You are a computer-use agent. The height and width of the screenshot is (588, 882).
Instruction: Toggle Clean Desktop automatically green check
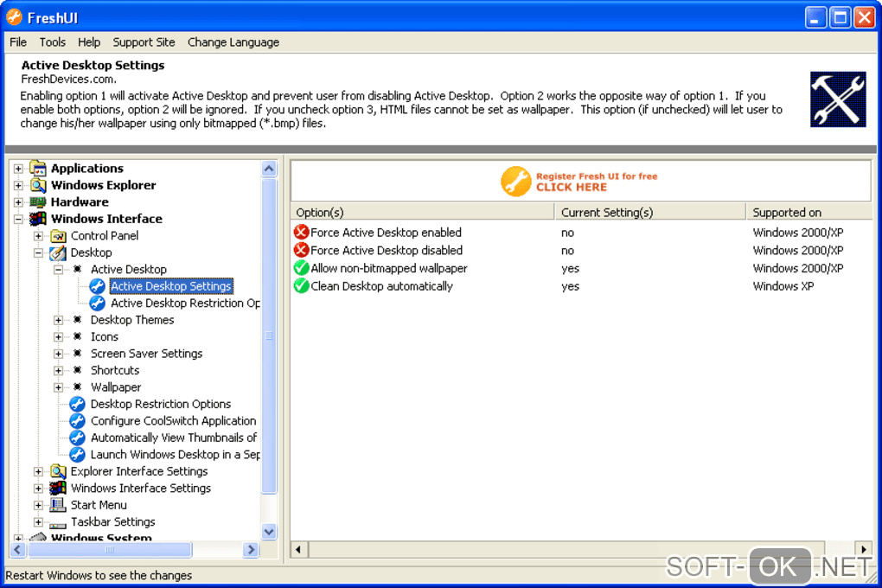click(x=302, y=286)
